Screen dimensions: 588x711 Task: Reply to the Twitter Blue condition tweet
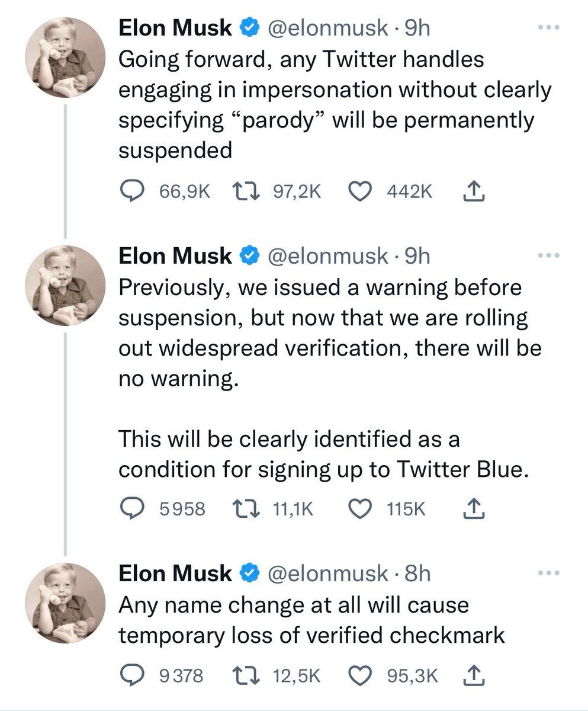[132, 508]
